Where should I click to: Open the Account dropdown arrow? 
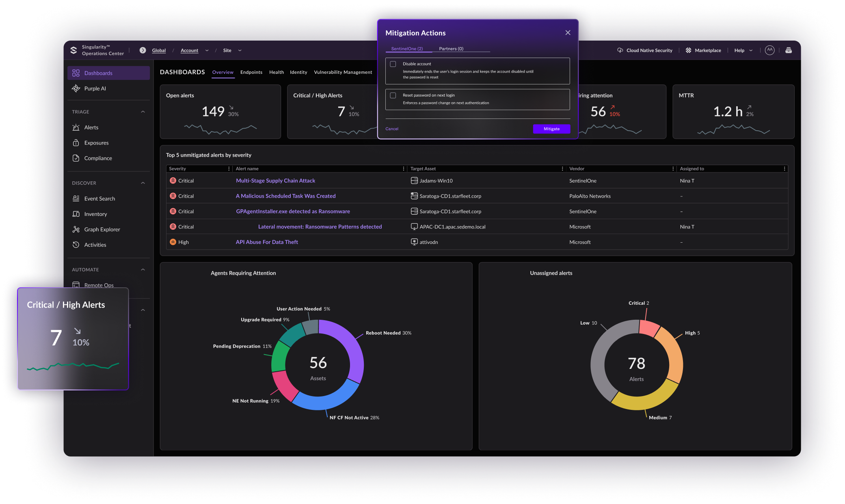(207, 51)
